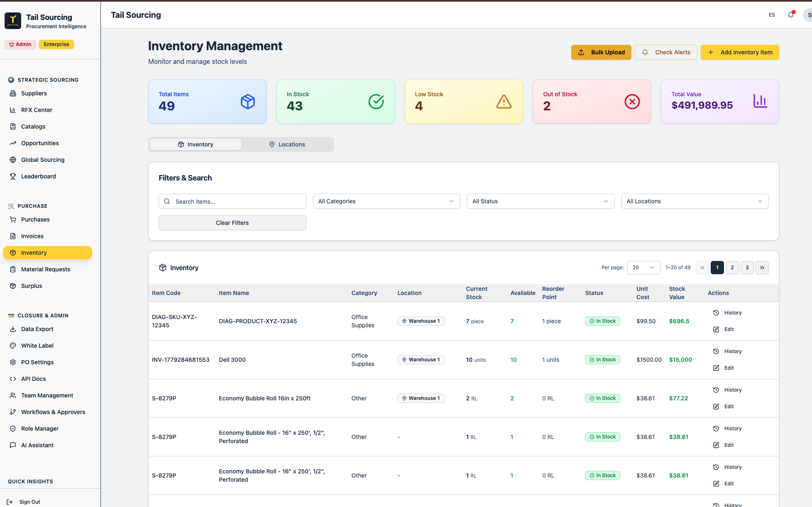
Task: Click the Material Requests clipboard icon
Action: pos(13,269)
